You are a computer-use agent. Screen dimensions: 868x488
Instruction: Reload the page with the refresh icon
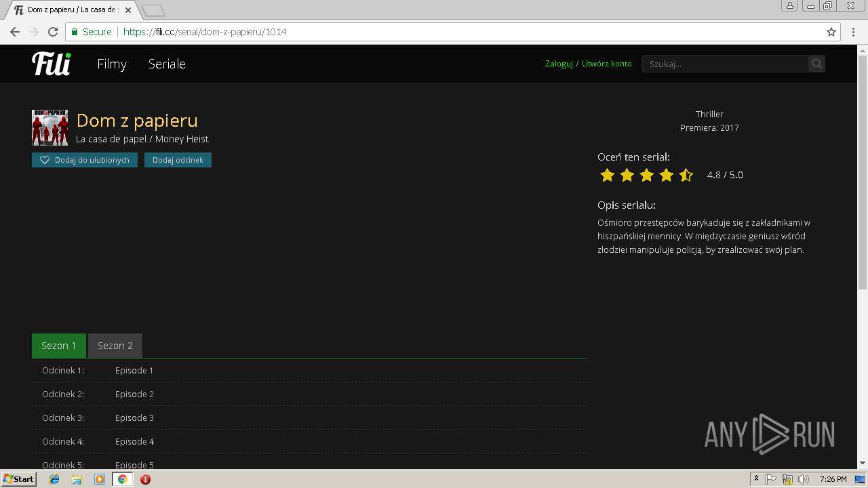[x=53, y=32]
